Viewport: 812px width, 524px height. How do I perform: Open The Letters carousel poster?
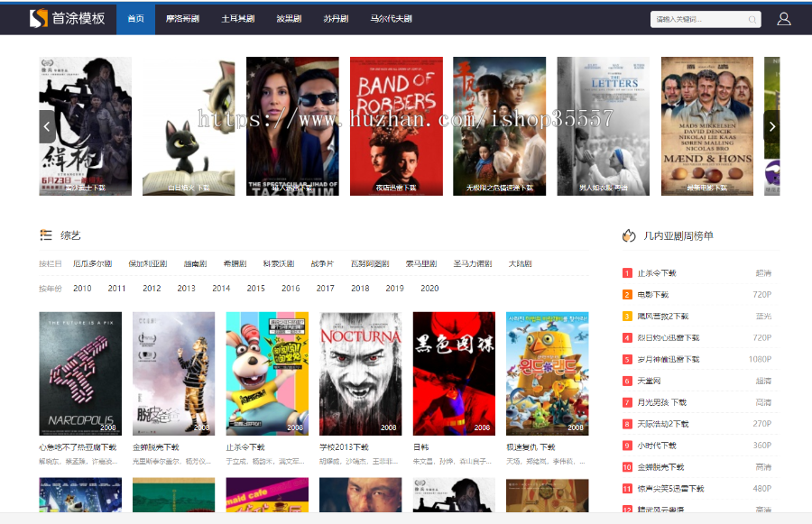click(x=604, y=126)
